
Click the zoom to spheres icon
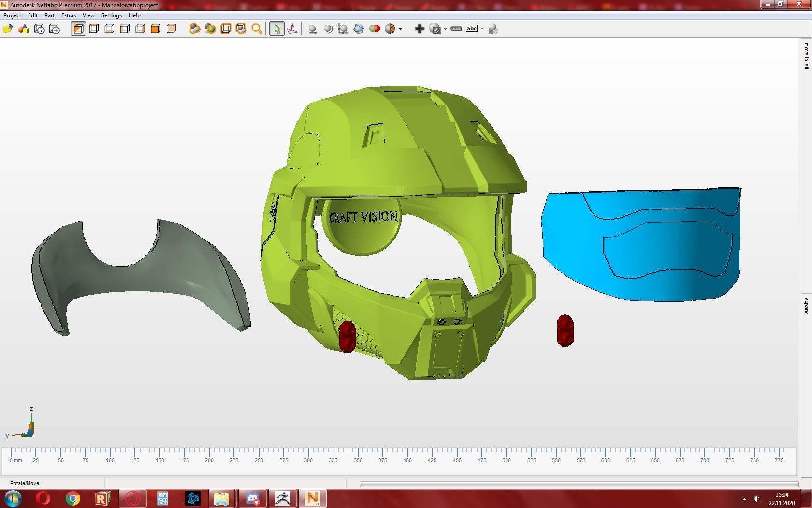tap(195, 29)
